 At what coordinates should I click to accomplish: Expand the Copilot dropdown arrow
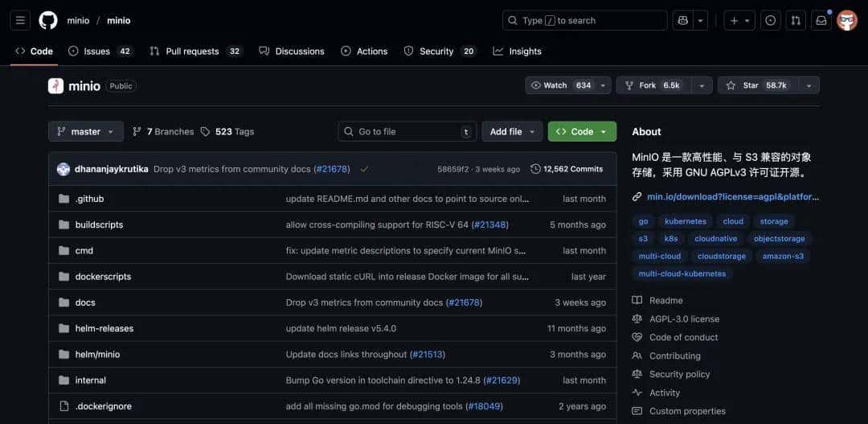point(700,20)
